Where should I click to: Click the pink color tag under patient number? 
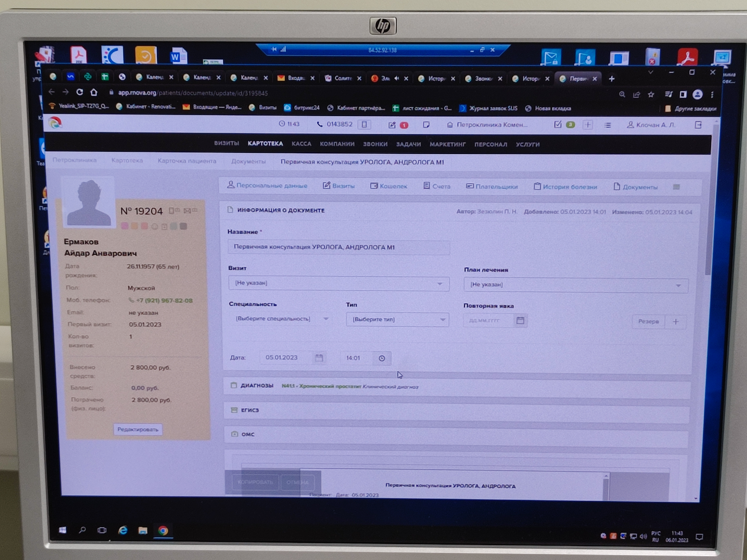[x=125, y=226]
